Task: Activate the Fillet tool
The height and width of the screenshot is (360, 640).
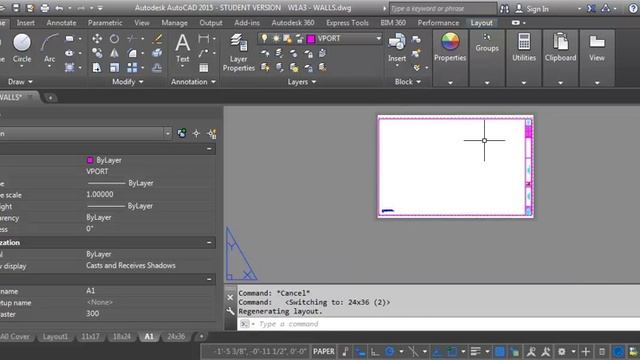Action: 132,53
